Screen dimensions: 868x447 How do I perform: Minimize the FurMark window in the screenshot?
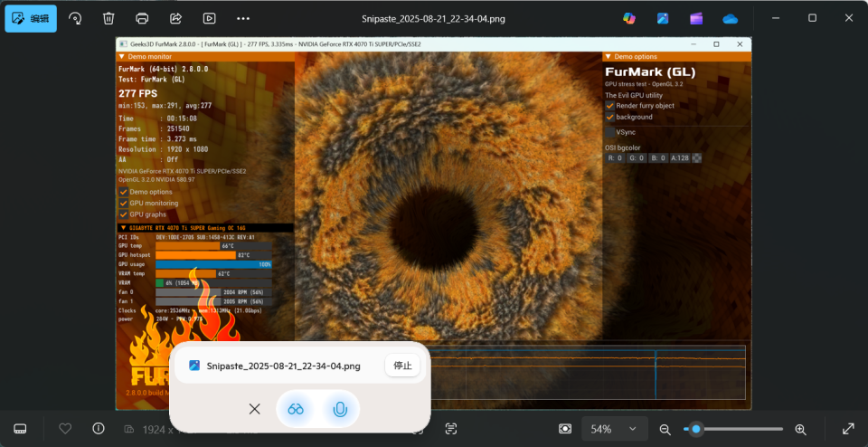(x=693, y=43)
